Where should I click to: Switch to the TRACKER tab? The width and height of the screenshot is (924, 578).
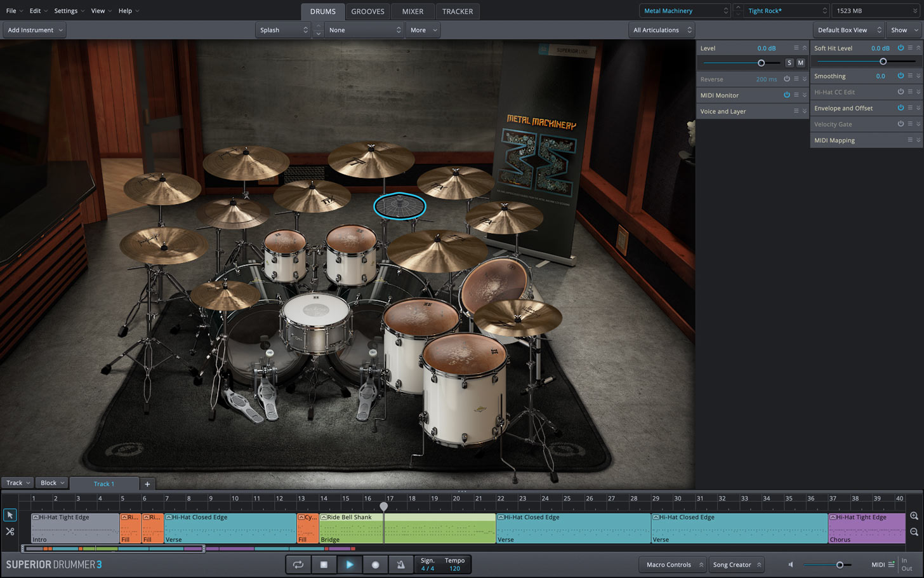pos(458,11)
